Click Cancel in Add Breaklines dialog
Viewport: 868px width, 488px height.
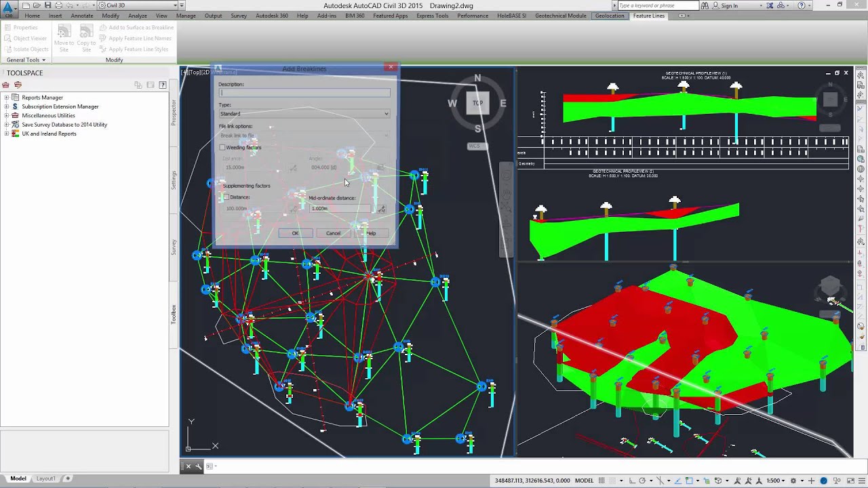tap(333, 233)
